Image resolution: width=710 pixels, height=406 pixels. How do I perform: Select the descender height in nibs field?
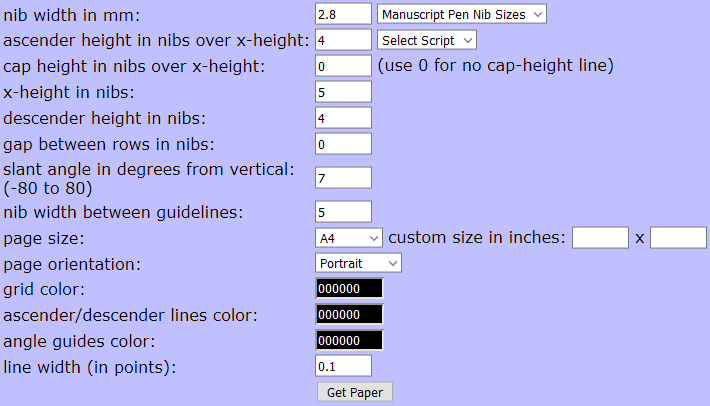pos(343,118)
